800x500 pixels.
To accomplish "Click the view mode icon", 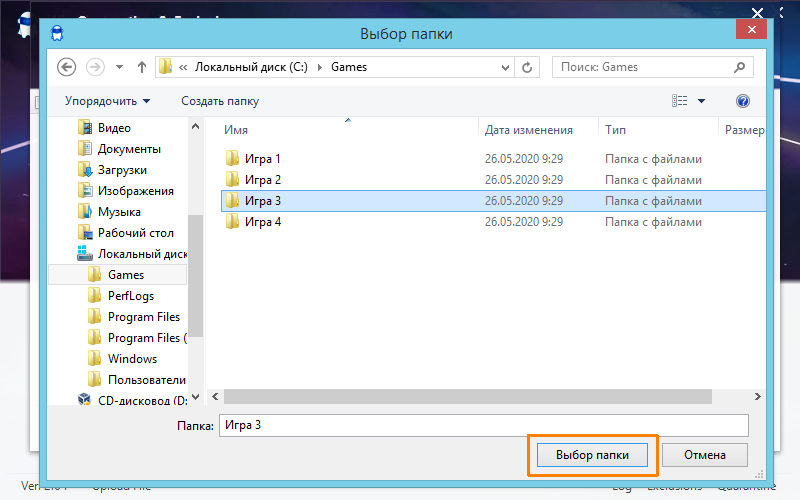I will 681,101.
